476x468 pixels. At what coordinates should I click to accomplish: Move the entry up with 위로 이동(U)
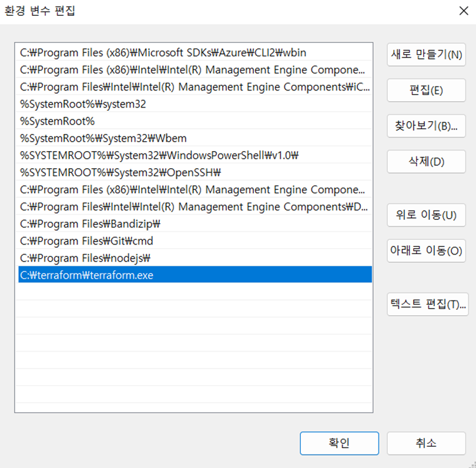(x=426, y=215)
